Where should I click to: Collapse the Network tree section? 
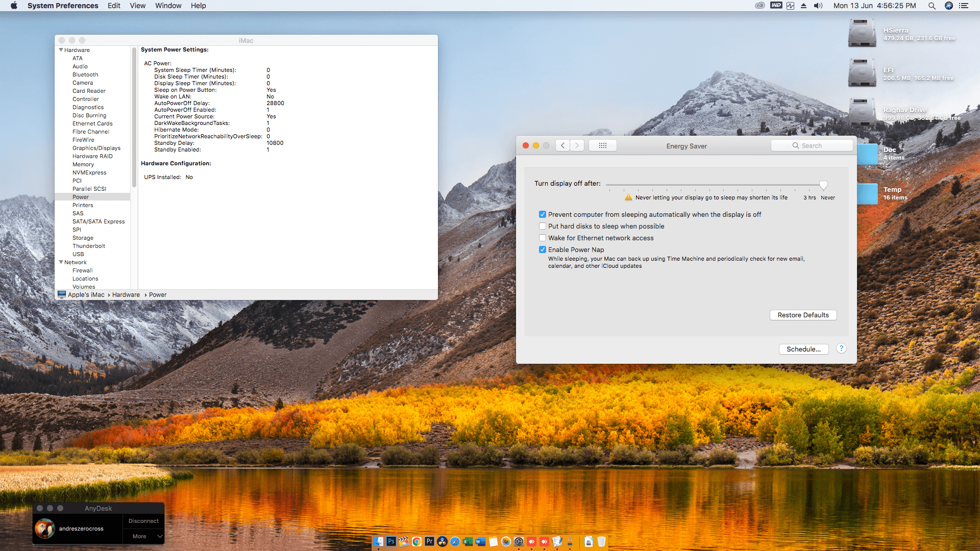(x=61, y=262)
